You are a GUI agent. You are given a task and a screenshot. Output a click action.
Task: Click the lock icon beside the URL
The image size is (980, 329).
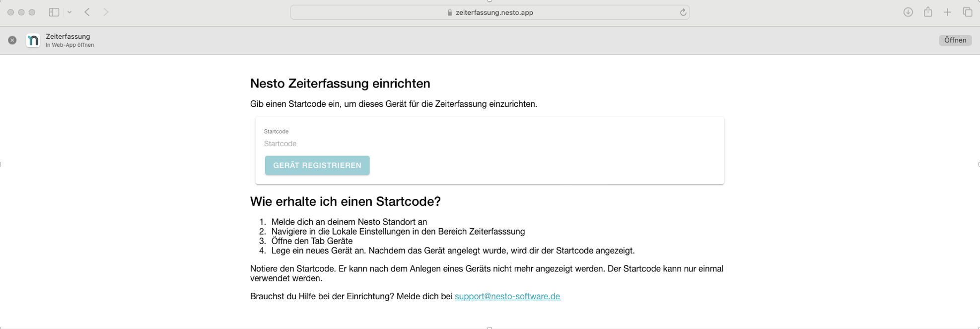tap(449, 12)
